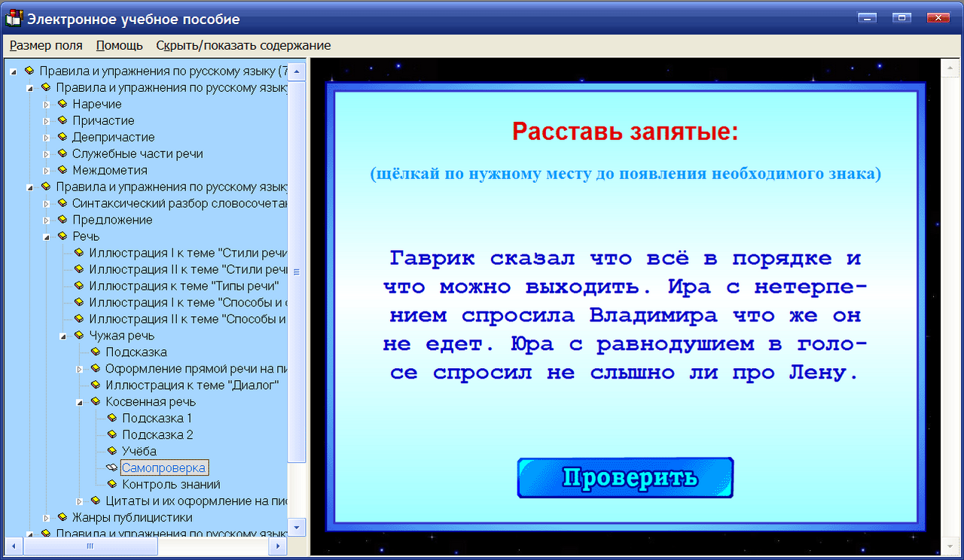This screenshot has height=560, width=964.
Task: Open the "Помощь" menu
Action: coord(118,45)
